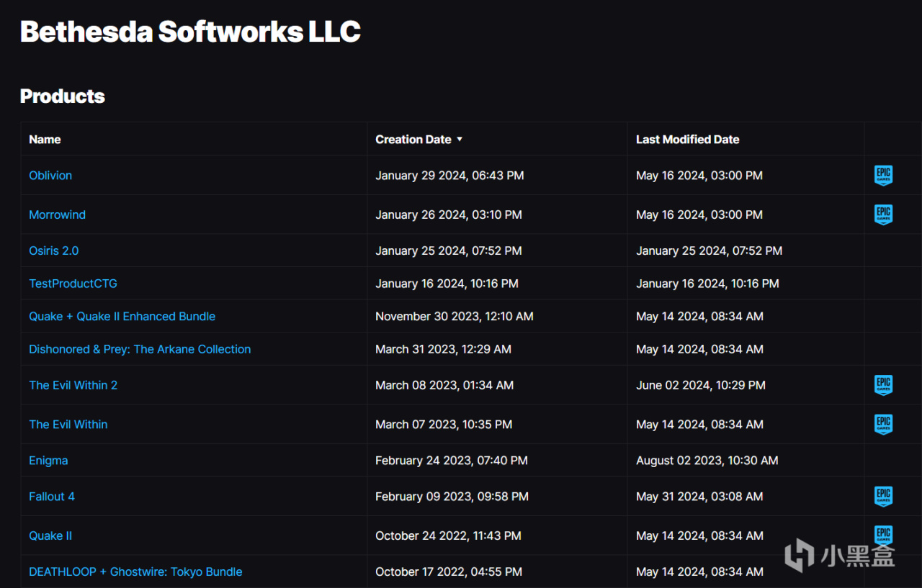Open the Quake II product link

[50, 535]
